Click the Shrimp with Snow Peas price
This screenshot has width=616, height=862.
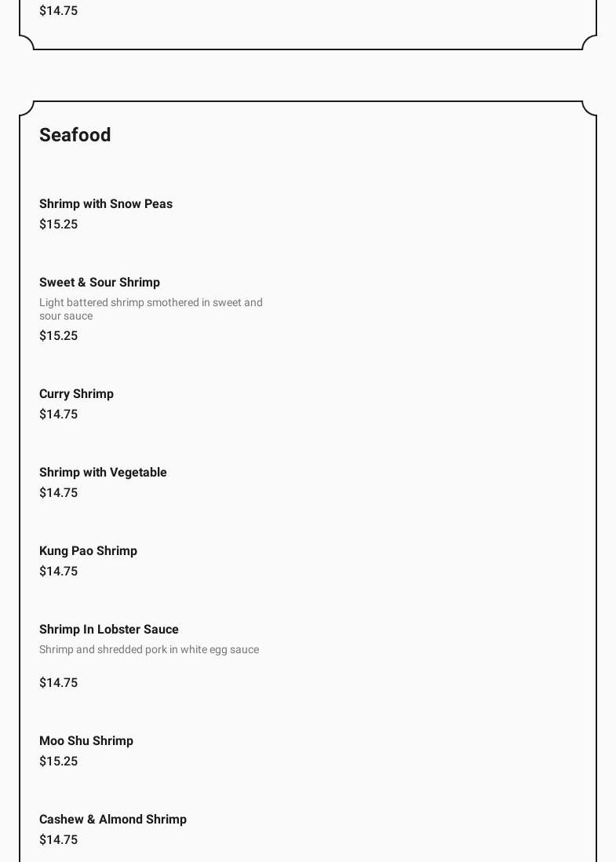coord(59,225)
